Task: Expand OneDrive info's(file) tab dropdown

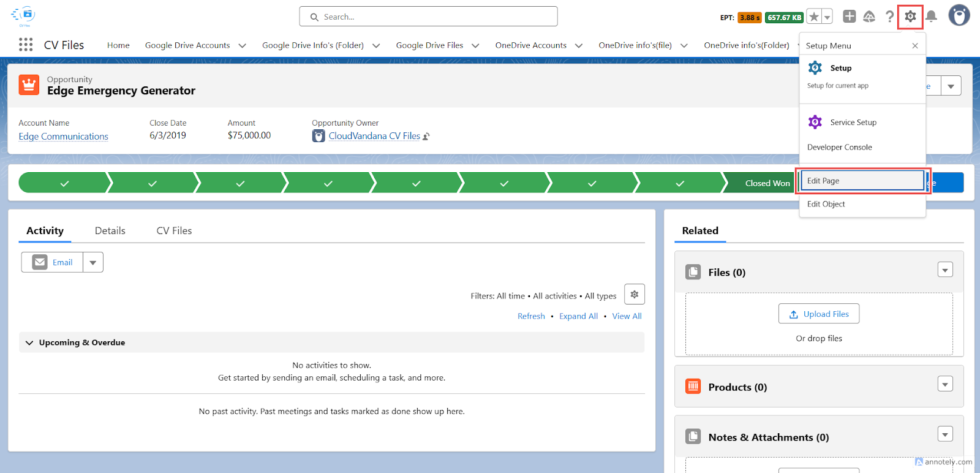Action: (x=684, y=45)
